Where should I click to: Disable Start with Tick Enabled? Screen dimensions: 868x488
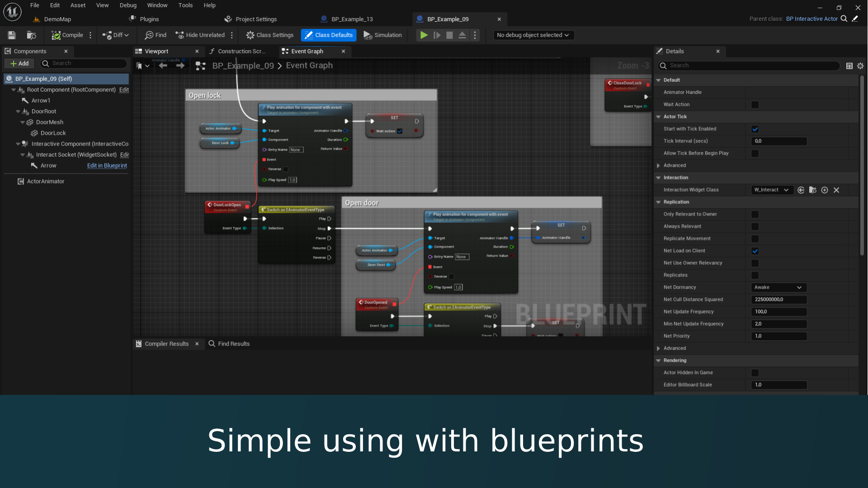755,129
